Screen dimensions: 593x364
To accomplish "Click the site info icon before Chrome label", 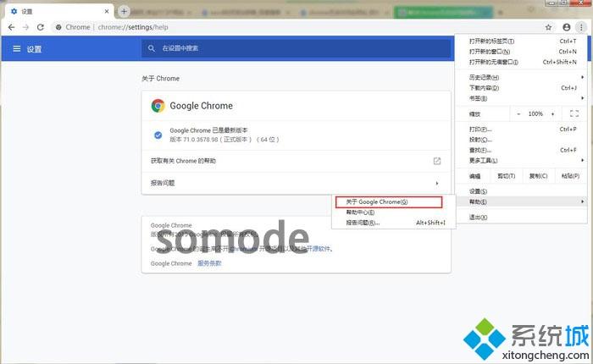I will click(58, 27).
